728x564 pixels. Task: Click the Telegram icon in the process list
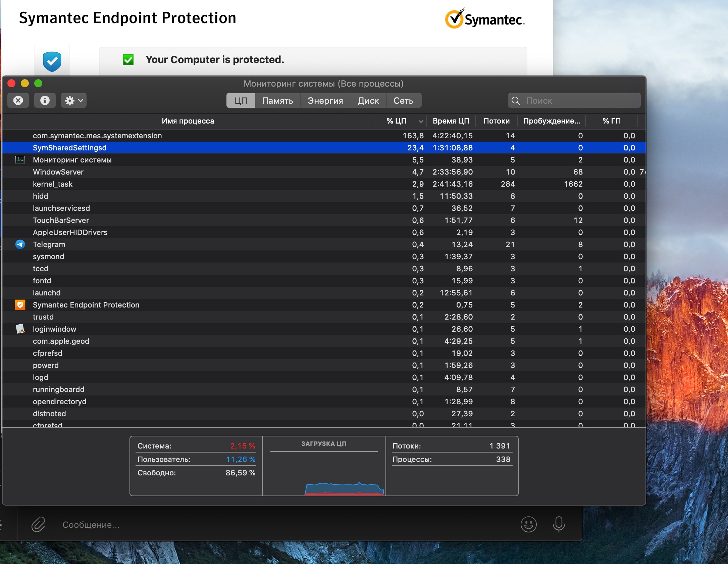point(20,244)
